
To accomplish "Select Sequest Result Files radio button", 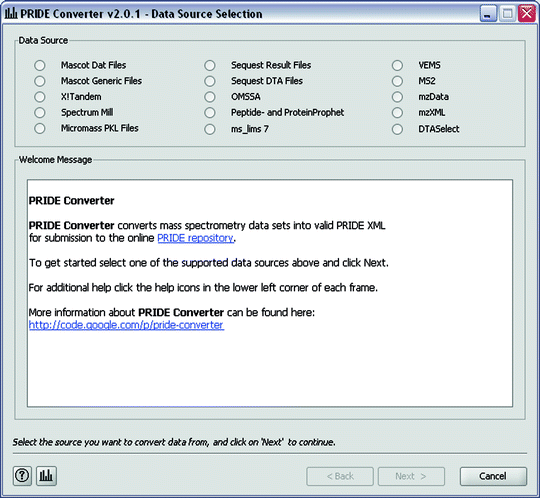I will [x=210, y=65].
